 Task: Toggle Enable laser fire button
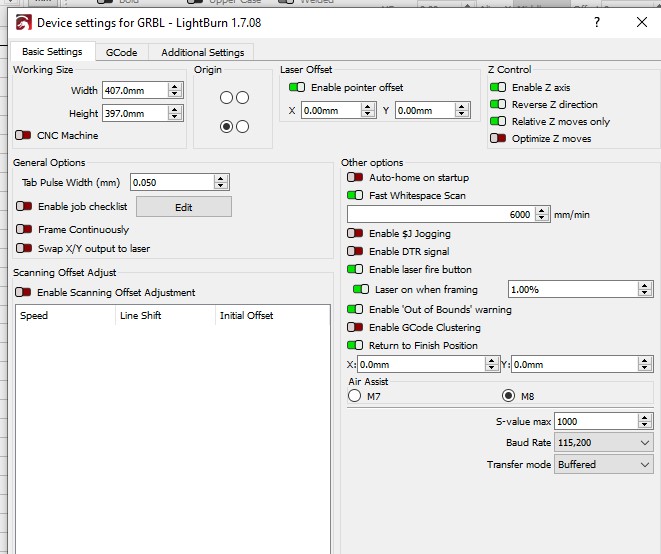click(x=355, y=269)
